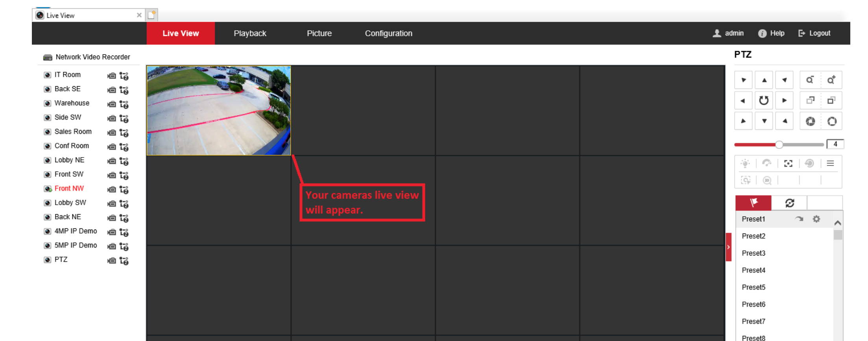Zoom in with the magnifier plus
The width and height of the screenshot is (868, 341).
coord(831,80)
